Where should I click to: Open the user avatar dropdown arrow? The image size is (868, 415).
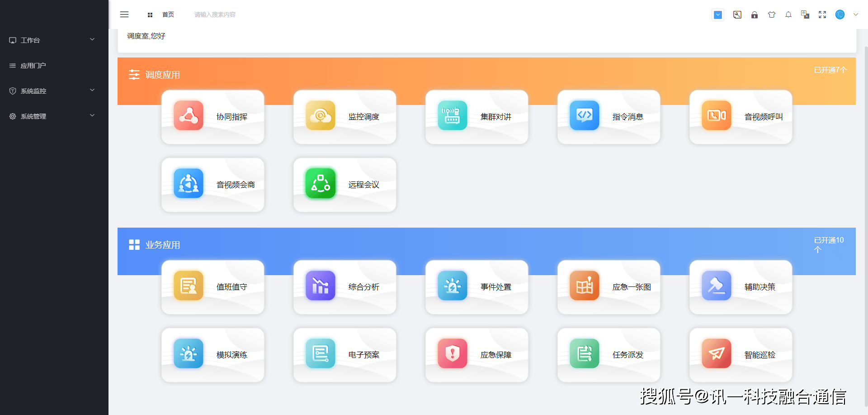[856, 14]
